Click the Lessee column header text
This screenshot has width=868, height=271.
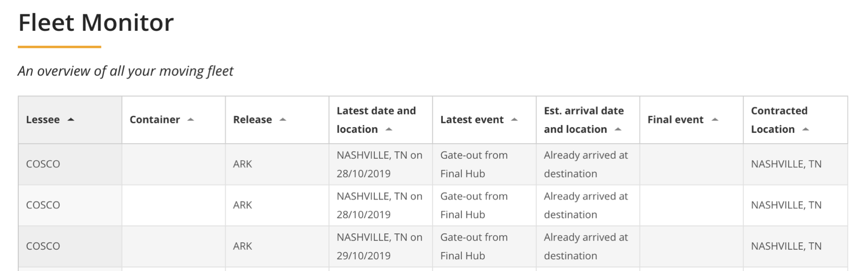point(43,120)
